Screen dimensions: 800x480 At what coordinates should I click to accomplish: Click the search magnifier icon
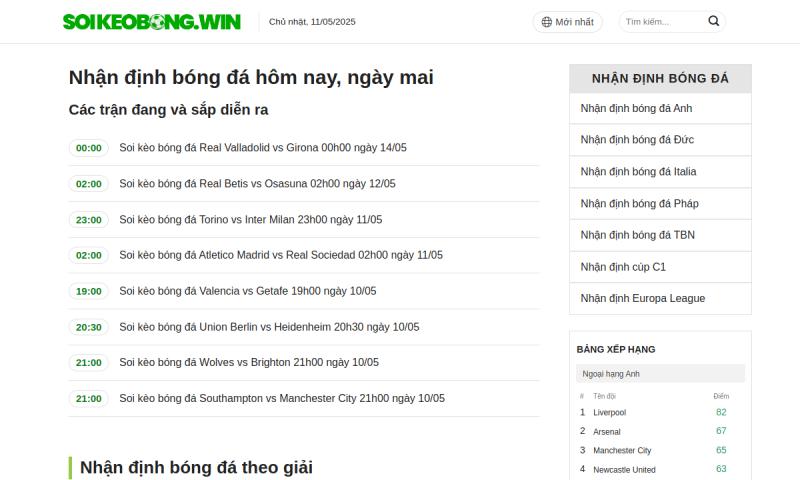(713, 21)
